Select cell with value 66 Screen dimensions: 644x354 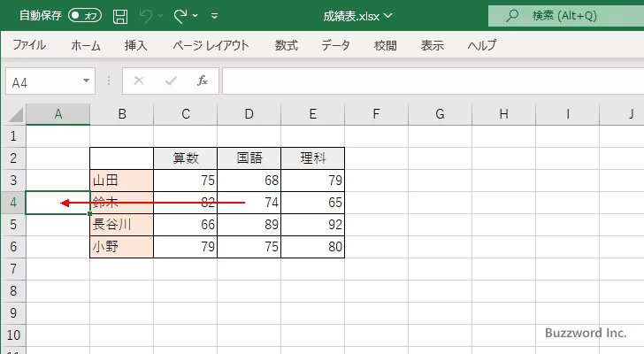click(x=186, y=225)
